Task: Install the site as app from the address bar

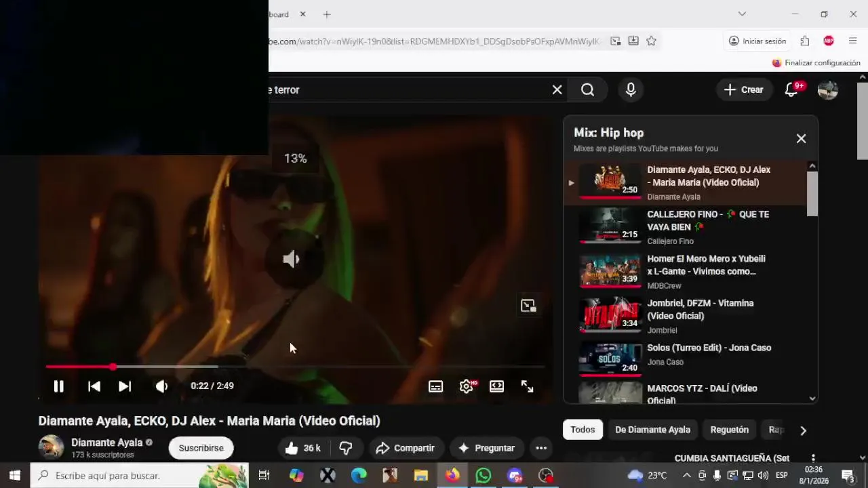Action: tap(633, 41)
